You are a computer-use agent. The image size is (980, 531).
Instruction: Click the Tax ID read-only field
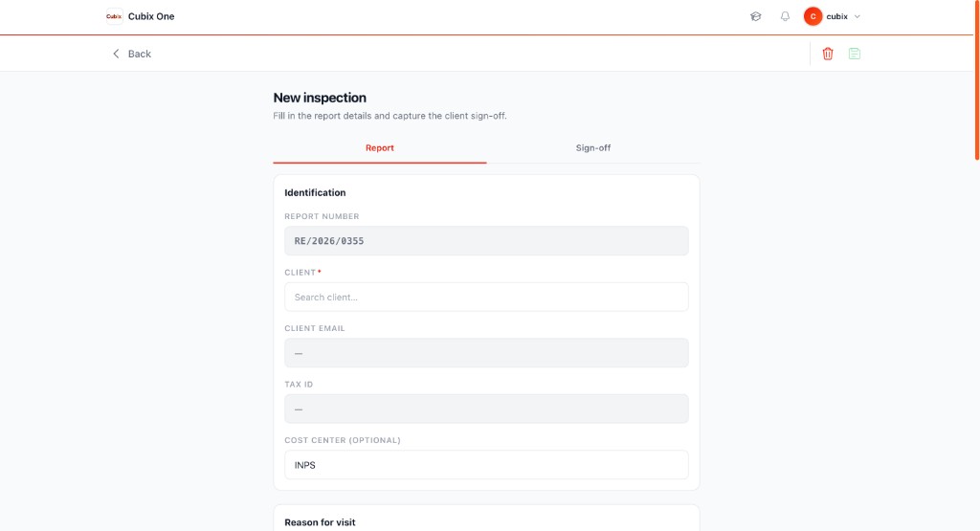pos(486,409)
